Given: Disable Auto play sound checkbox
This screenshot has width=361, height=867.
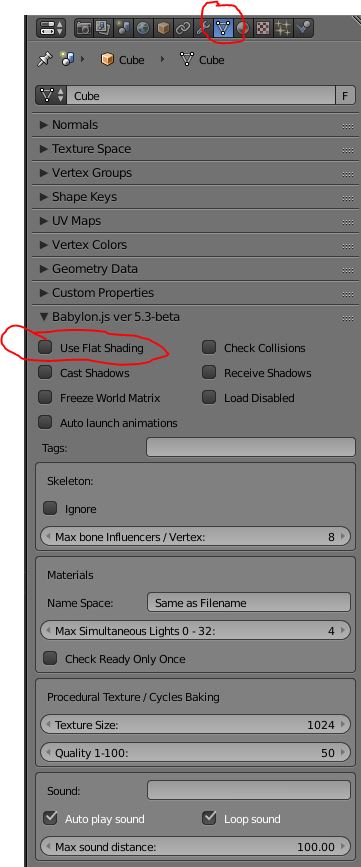Looking at the screenshot, I should tap(50, 818).
